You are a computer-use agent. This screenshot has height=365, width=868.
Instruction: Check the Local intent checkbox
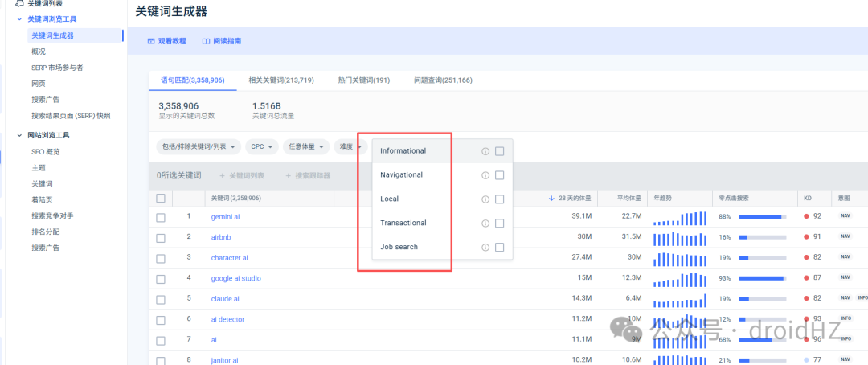coord(499,199)
